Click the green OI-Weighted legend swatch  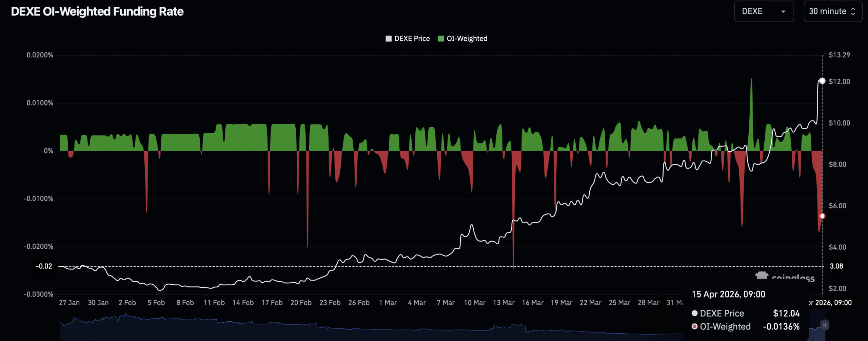pos(441,38)
